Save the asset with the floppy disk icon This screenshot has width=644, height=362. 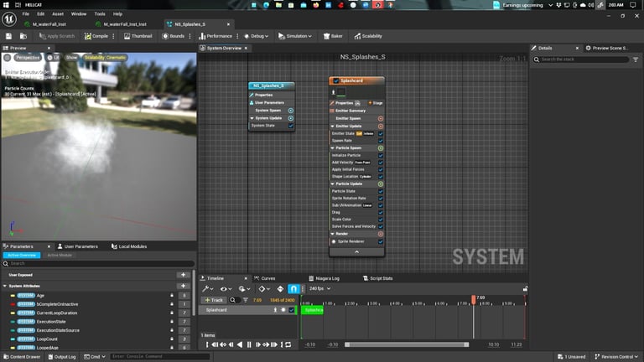pos(8,36)
